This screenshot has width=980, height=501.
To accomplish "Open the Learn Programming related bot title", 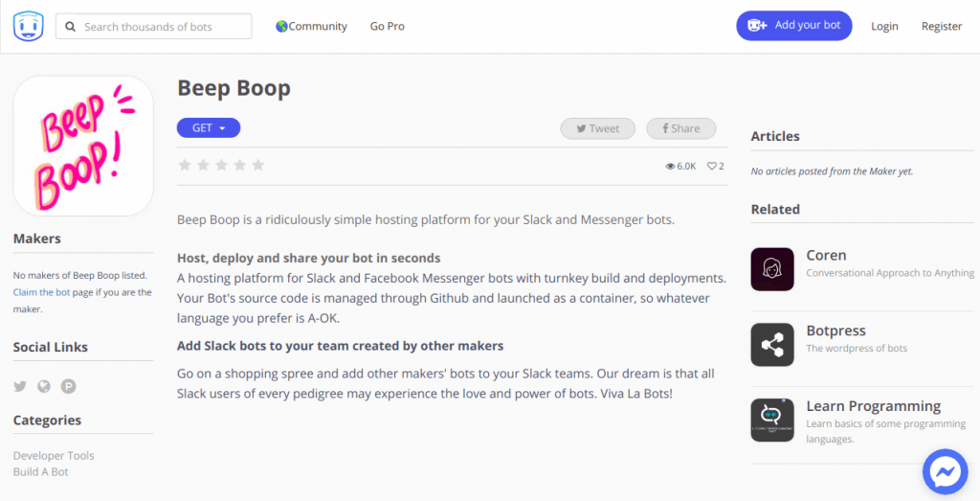I will [873, 406].
